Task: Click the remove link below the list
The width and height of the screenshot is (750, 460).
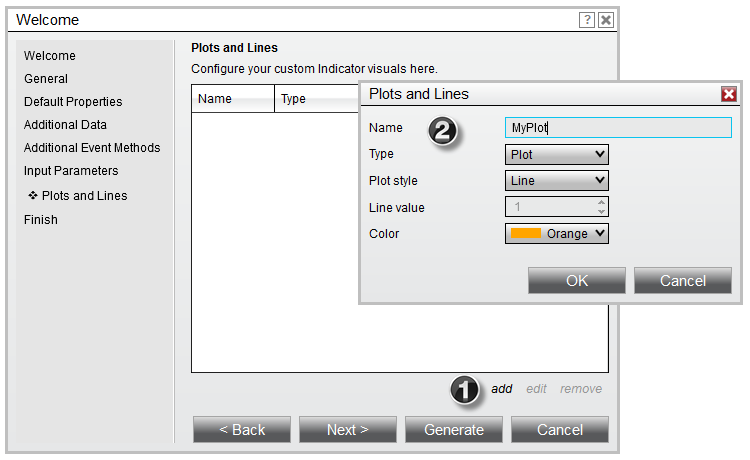Action: tap(581, 389)
